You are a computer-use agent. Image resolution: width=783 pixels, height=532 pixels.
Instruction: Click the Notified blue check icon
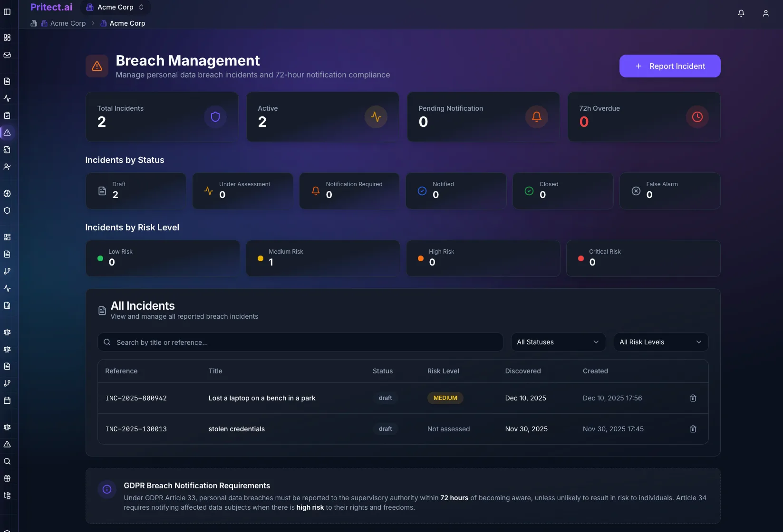(422, 191)
